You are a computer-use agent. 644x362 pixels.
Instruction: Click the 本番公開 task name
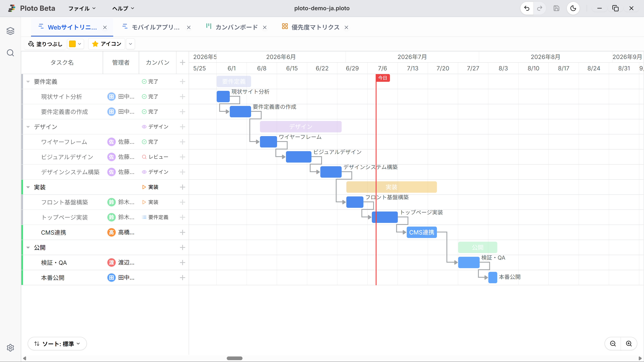coord(53,278)
